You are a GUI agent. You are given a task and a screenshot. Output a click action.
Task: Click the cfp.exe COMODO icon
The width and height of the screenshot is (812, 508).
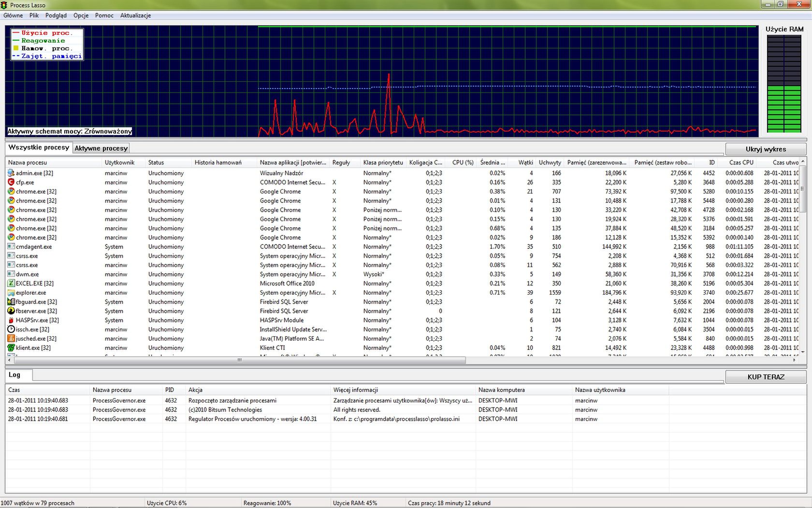pyautogui.click(x=11, y=182)
